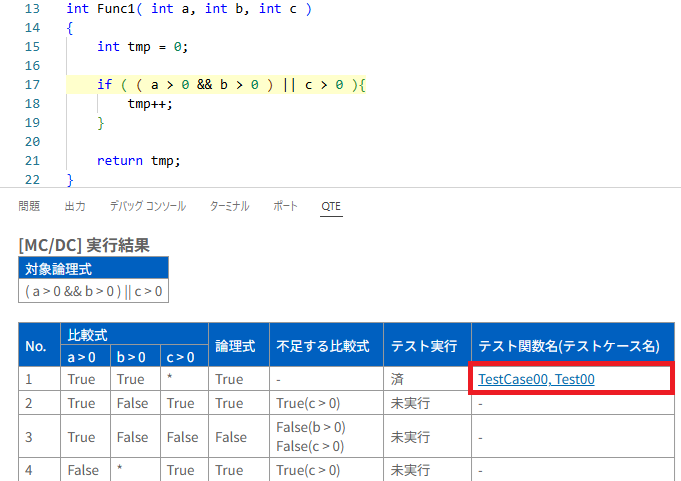Click the int Func1 function declaration

pyautogui.click(x=189, y=9)
